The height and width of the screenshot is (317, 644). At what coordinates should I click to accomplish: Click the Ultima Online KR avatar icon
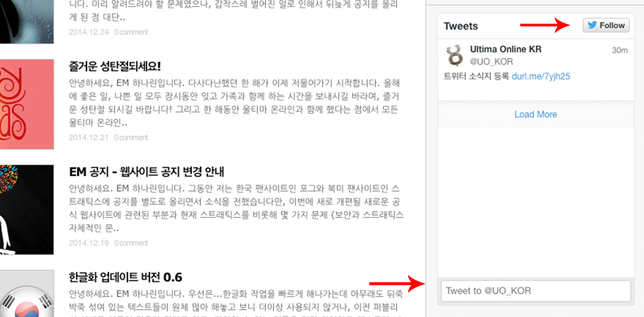click(x=455, y=55)
